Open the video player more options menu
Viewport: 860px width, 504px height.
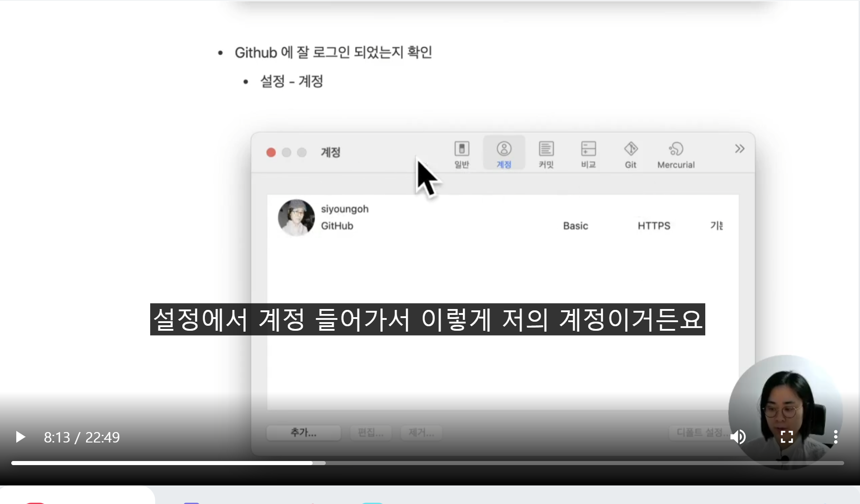point(836,437)
